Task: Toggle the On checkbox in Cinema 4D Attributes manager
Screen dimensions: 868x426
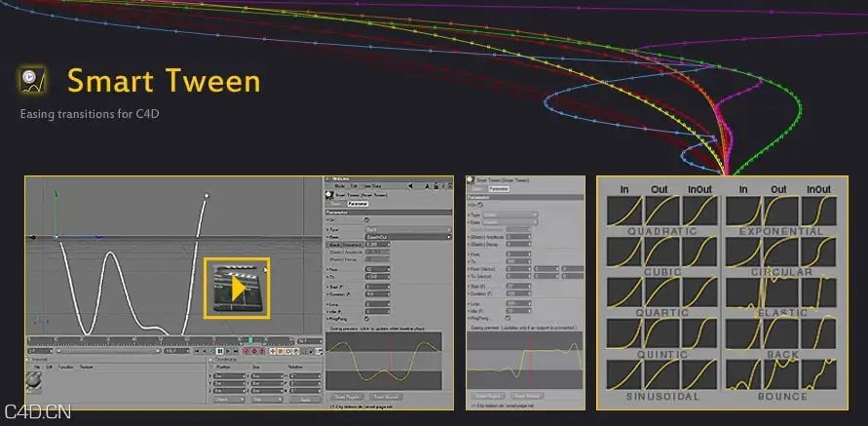Action: [x=367, y=220]
